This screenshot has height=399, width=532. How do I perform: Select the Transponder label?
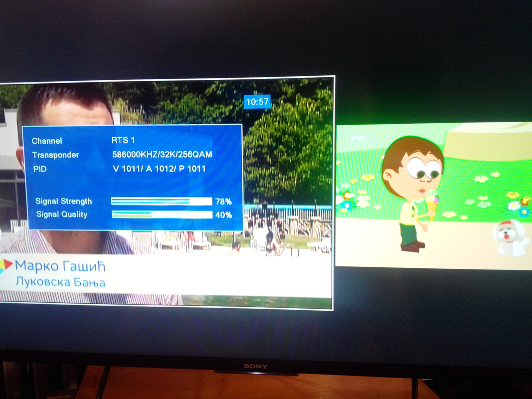pos(55,155)
